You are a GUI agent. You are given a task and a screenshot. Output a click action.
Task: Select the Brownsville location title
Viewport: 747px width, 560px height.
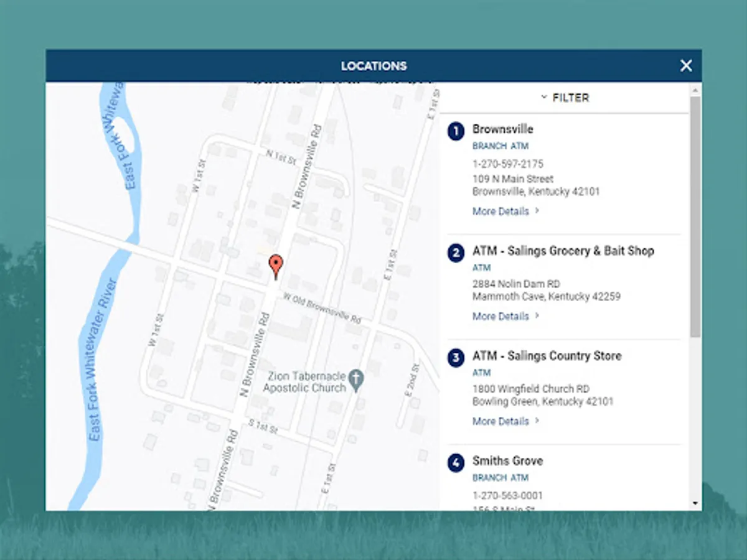click(x=503, y=129)
